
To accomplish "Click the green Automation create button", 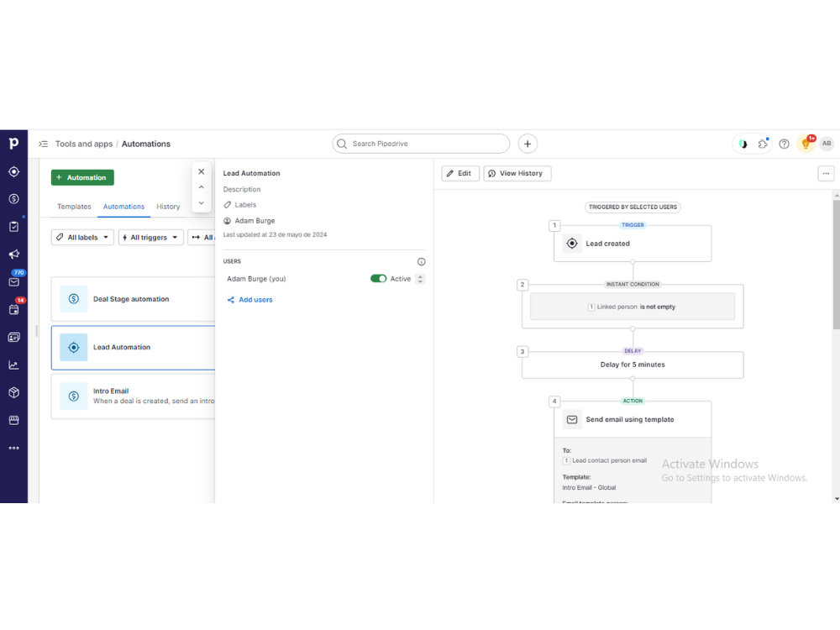I will click(x=82, y=177).
